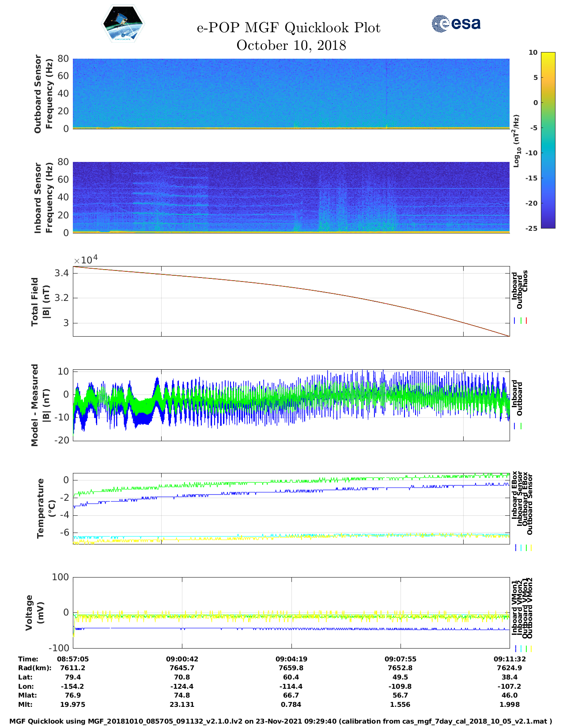The height and width of the screenshot is (728, 563).
Task: Select the Inboard Sensor spectrogram panel
Action: (291, 197)
